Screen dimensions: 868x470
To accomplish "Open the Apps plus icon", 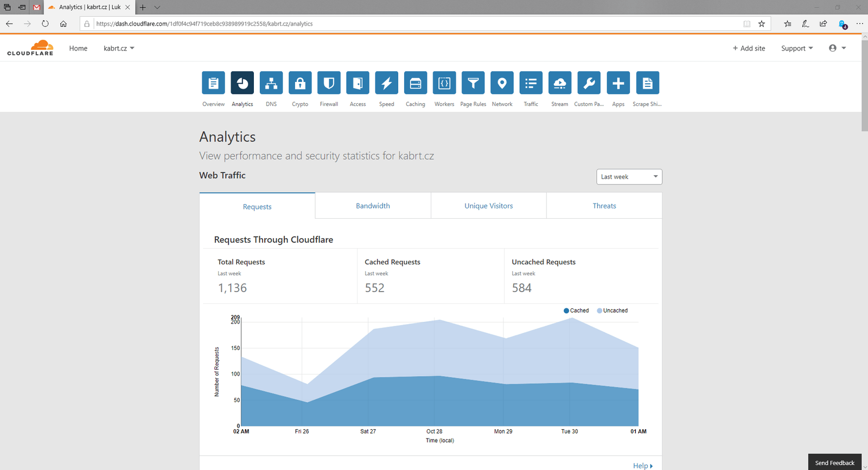I will 618,83.
